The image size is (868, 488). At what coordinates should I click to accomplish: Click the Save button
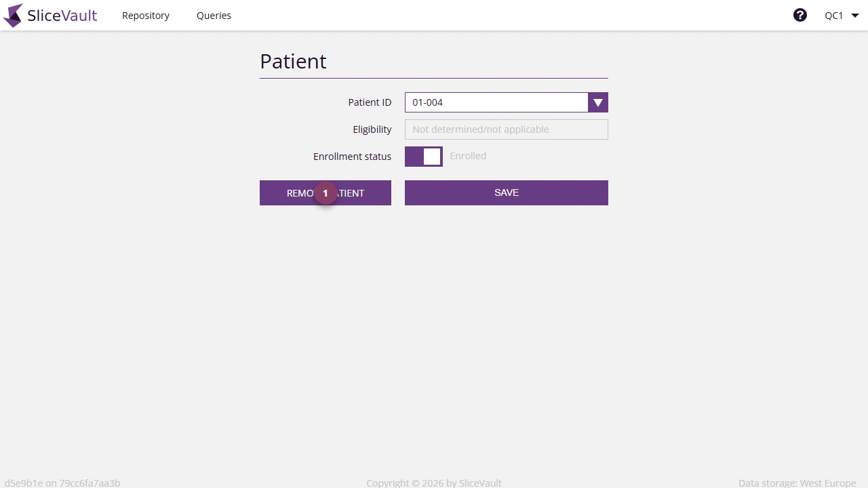click(x=506, y=192)
